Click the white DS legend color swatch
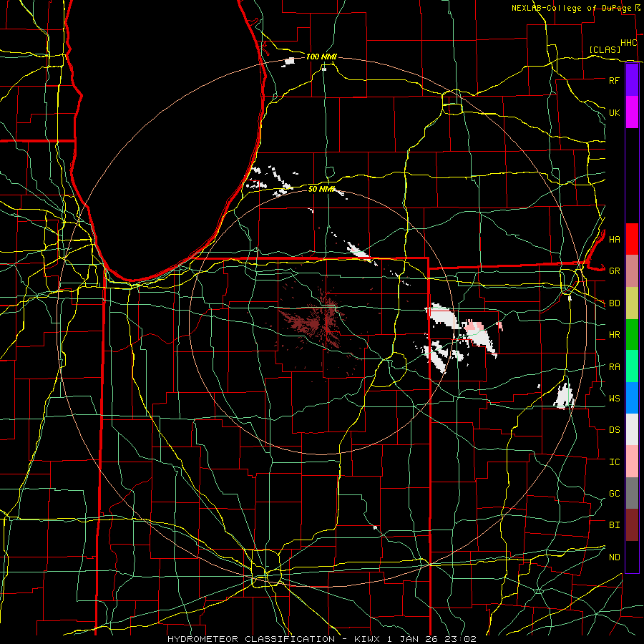Viewport: 644px width, 644px height. pos(632,429)
